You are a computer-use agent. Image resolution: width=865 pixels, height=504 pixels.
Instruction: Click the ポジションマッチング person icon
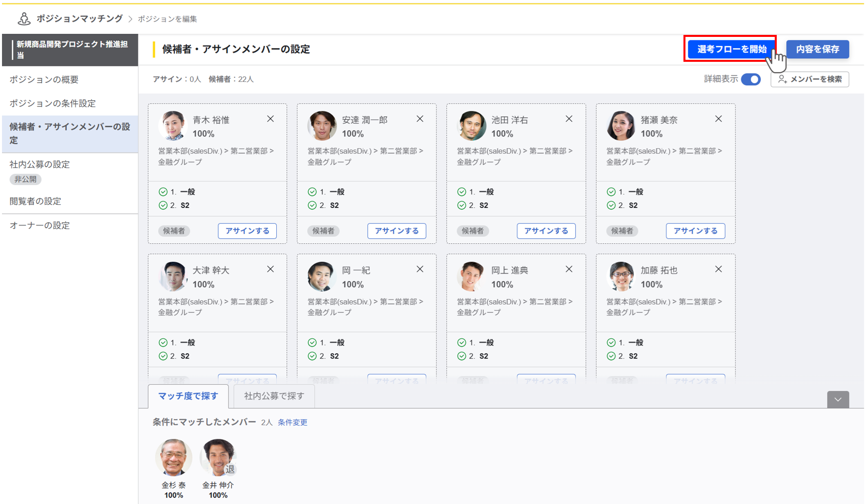point(23,19)
